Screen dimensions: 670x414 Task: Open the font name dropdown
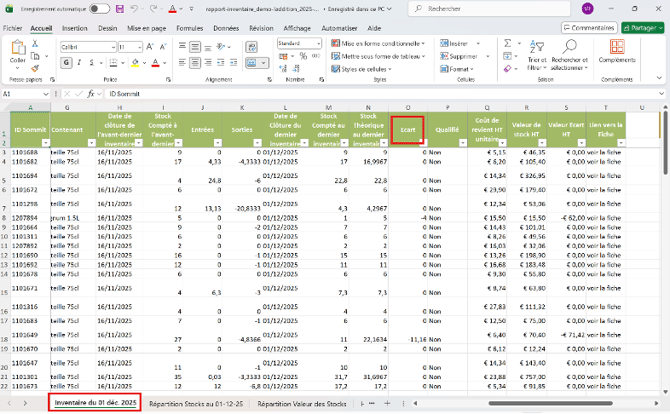[111, 46]
